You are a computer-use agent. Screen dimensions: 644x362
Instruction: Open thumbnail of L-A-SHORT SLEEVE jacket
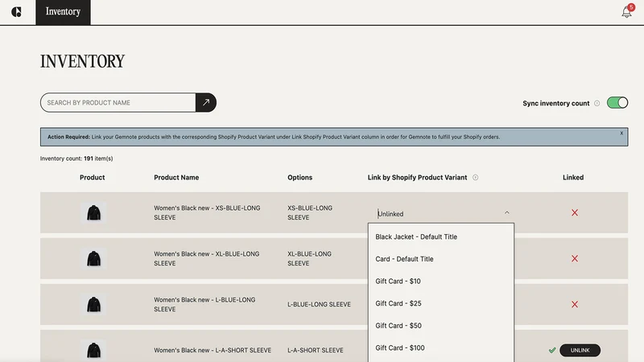tap(93, 350)
